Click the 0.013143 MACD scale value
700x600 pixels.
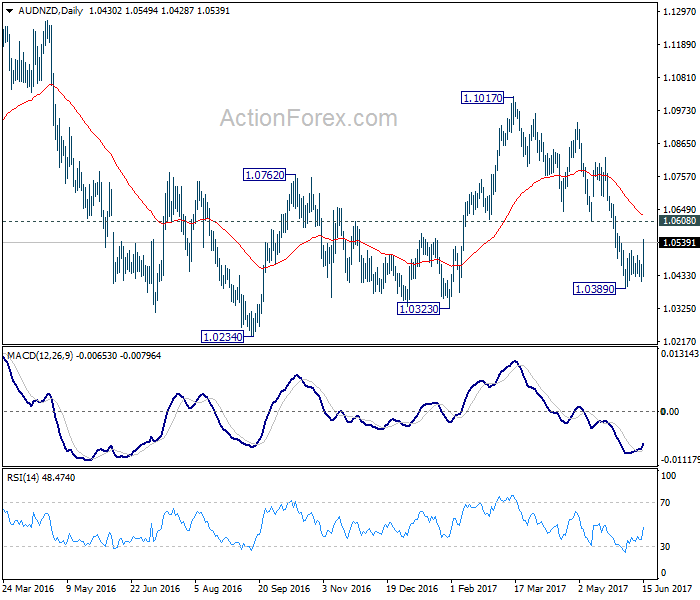click(x=679, y=354)
